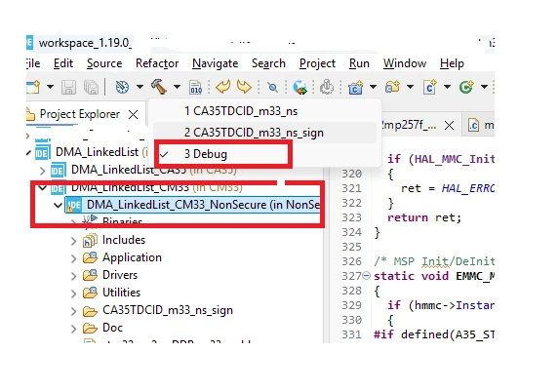Open the dropdown next to new source folder
Viewport: 558px width, 392px height.
click(410, 87)
